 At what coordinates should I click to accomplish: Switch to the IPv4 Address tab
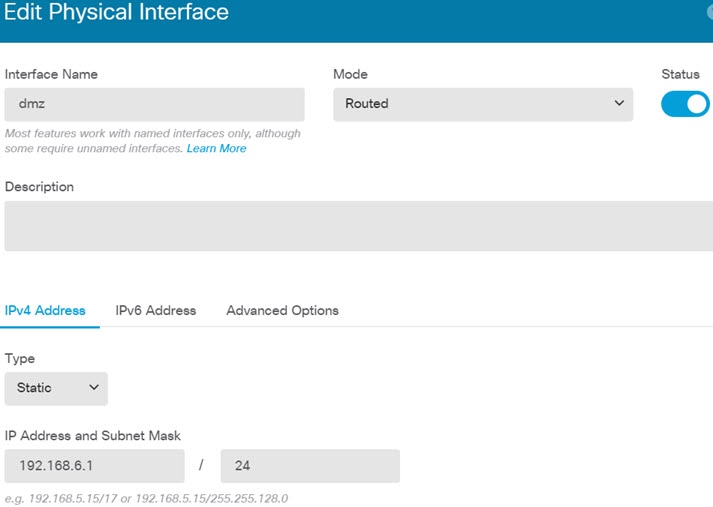(45, 311)
